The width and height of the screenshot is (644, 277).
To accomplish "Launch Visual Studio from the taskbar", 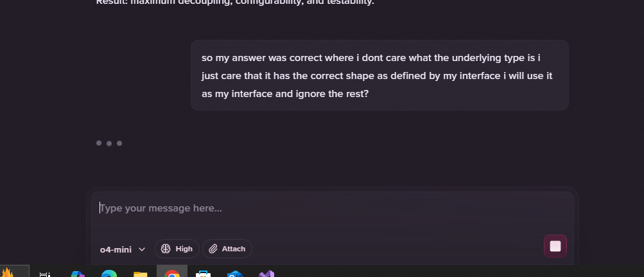I will click(x=266, y=273).
